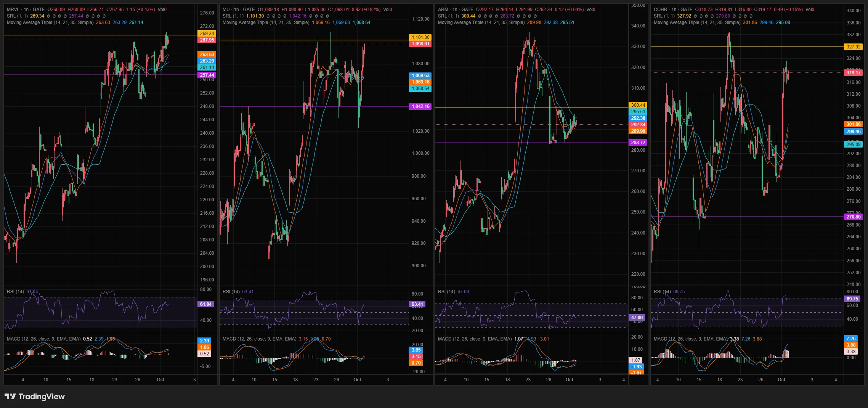Click the red 267.95 last-price tag on MRVL

coord(207,40)
